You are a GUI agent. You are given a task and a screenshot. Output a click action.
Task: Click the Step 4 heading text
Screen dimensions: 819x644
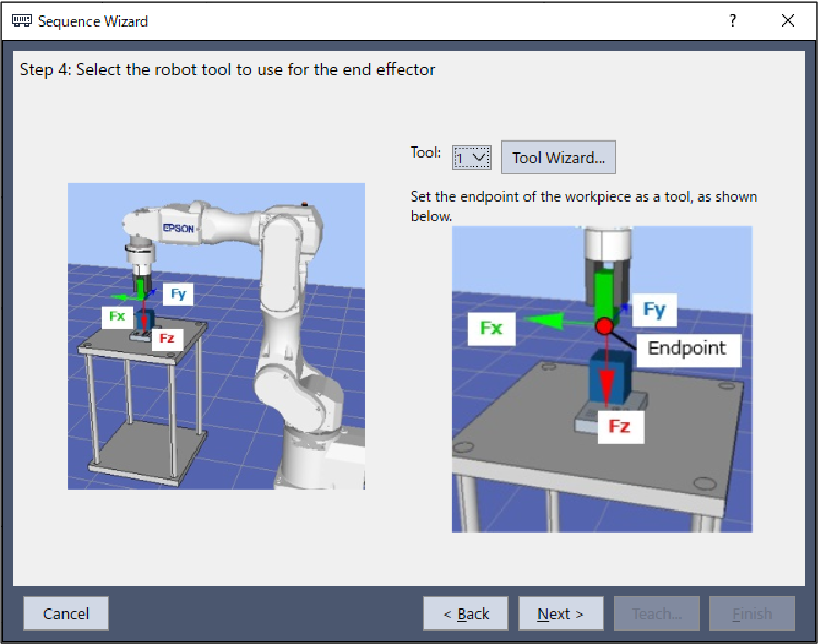coord(227,70)
